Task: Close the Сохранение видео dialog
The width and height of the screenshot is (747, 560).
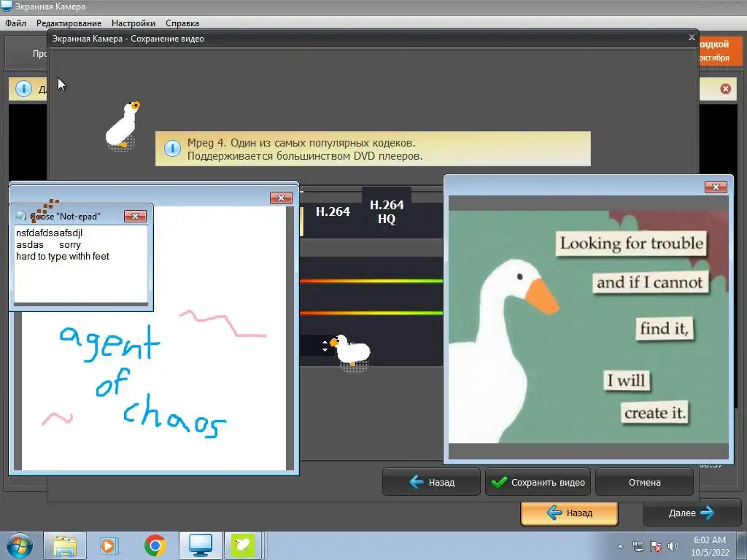Action: (x=692, y=37)
